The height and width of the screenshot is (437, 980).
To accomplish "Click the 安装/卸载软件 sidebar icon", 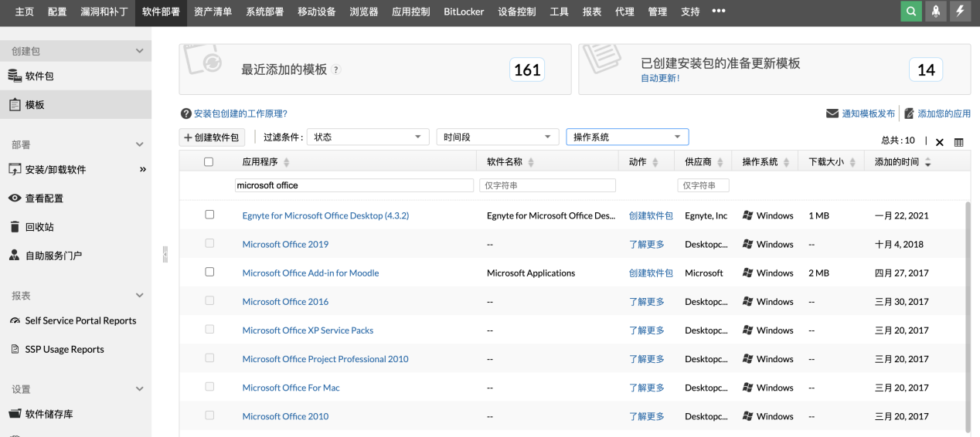I will (x=14, y=169).
